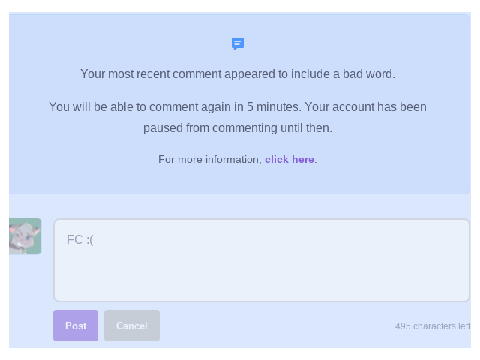This screenshot has height=360, width=480.
Task: Click the Post button
Action: click(75, 325)
